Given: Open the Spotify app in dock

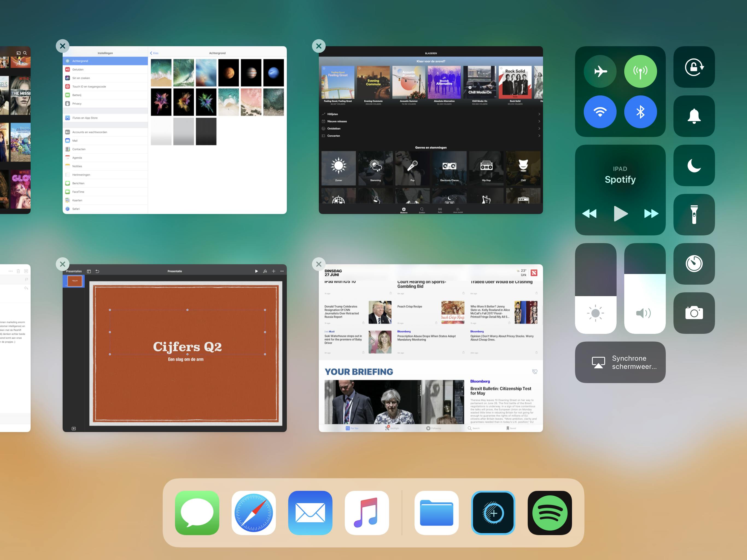Looking at the screenshot, I should point(549,513).
